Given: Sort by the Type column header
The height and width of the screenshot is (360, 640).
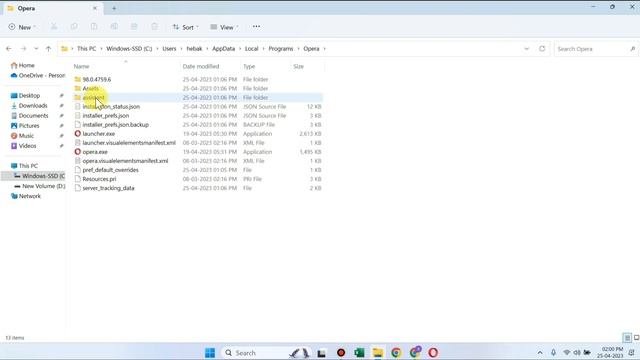Looking at the screenshot, I should point(249,67).
